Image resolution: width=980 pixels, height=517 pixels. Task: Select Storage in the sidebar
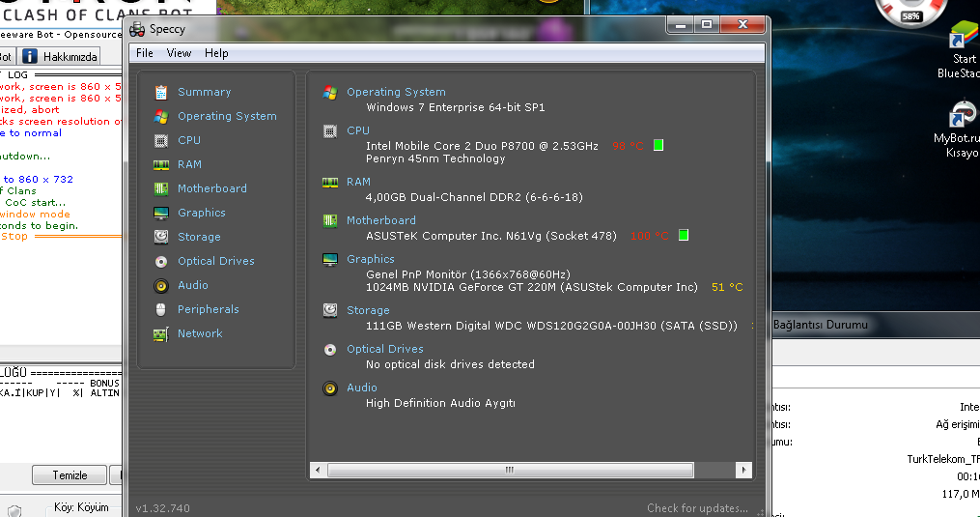pos(199,237)
